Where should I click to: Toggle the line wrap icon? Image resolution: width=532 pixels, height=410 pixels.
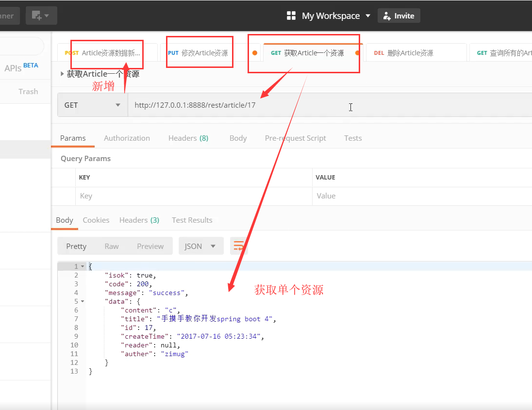(238, 246)
